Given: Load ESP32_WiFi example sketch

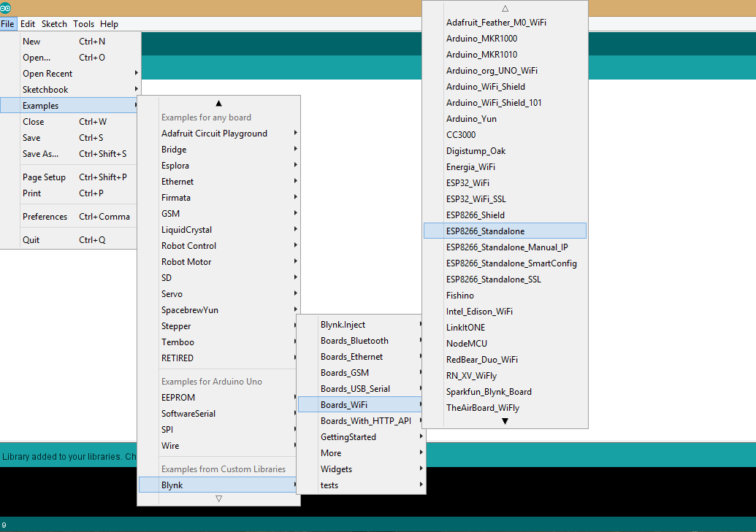Looking at the screenshot, I should coord(505,182).
